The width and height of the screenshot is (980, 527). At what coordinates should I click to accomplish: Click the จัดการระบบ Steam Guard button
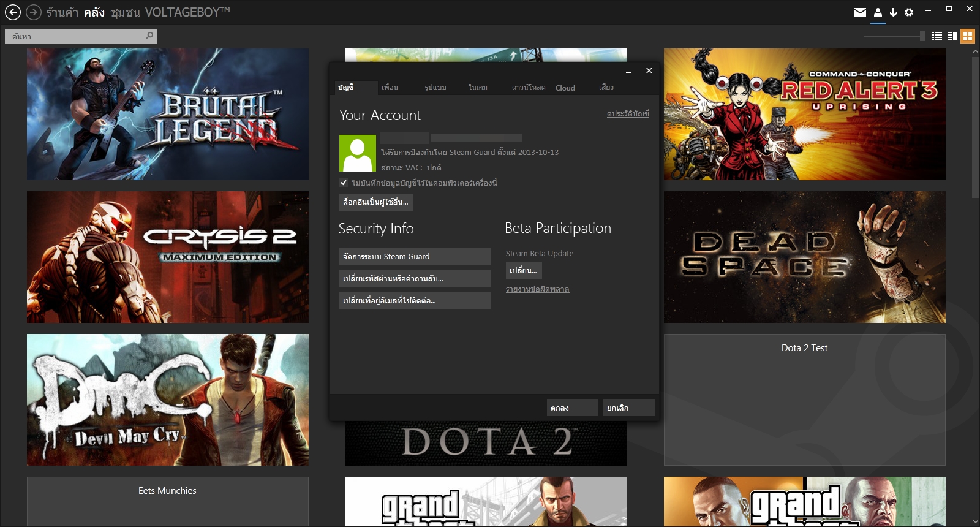click(415, 257)
